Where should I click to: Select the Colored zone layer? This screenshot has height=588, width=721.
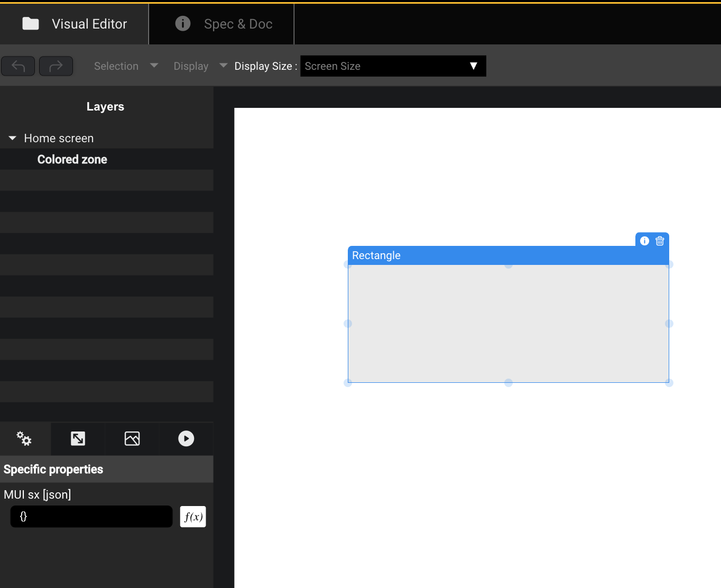tap(72, 159)
